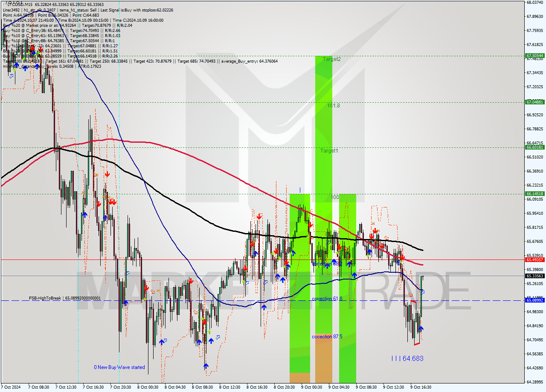Click the 'correction 61.8' label
The height and width of the screenshot is (392, 546).
click(x=327, y=299)
